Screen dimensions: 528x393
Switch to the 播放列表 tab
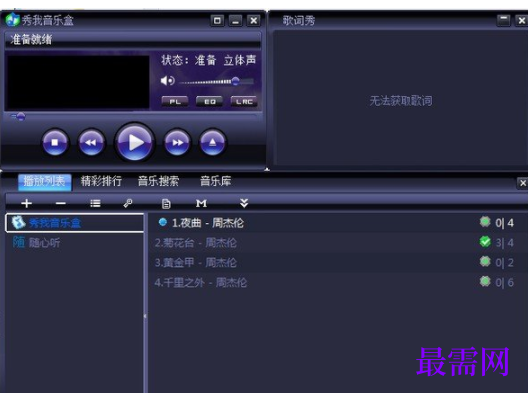[44, 182]
